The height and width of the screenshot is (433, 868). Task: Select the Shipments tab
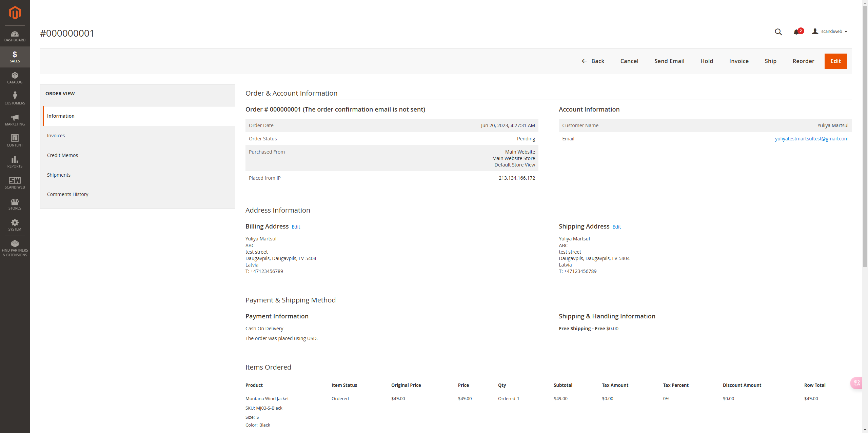pos(59,175)
